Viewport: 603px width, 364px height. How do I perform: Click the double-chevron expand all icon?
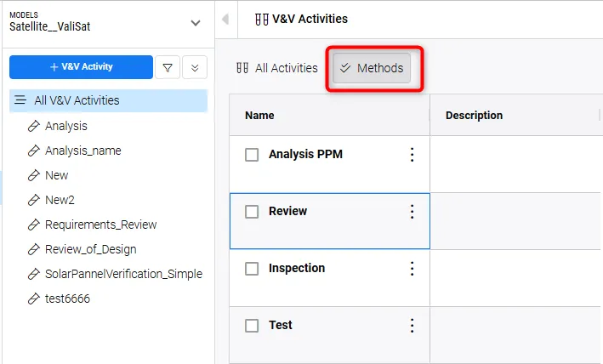point(195,67)
